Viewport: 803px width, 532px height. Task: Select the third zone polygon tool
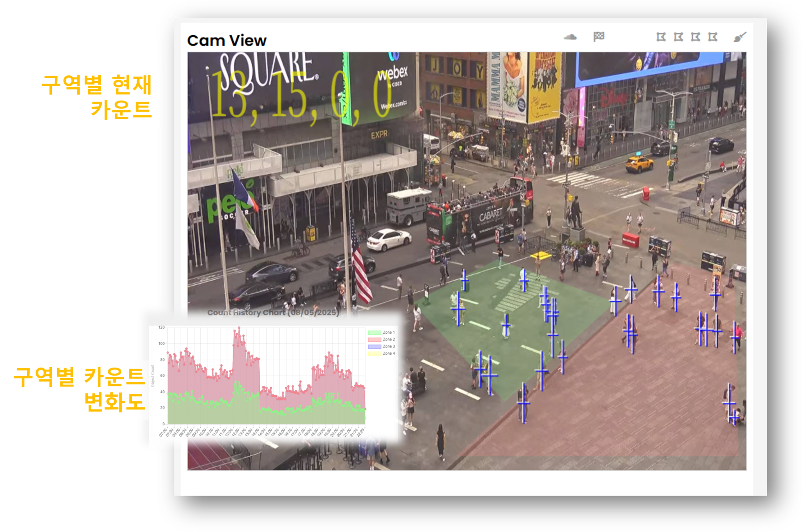(696, 37)
